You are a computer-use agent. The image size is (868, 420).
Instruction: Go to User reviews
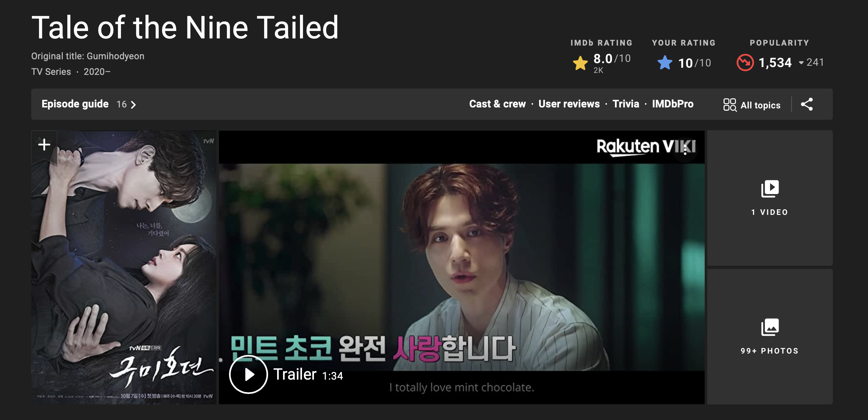pos(569,104)
